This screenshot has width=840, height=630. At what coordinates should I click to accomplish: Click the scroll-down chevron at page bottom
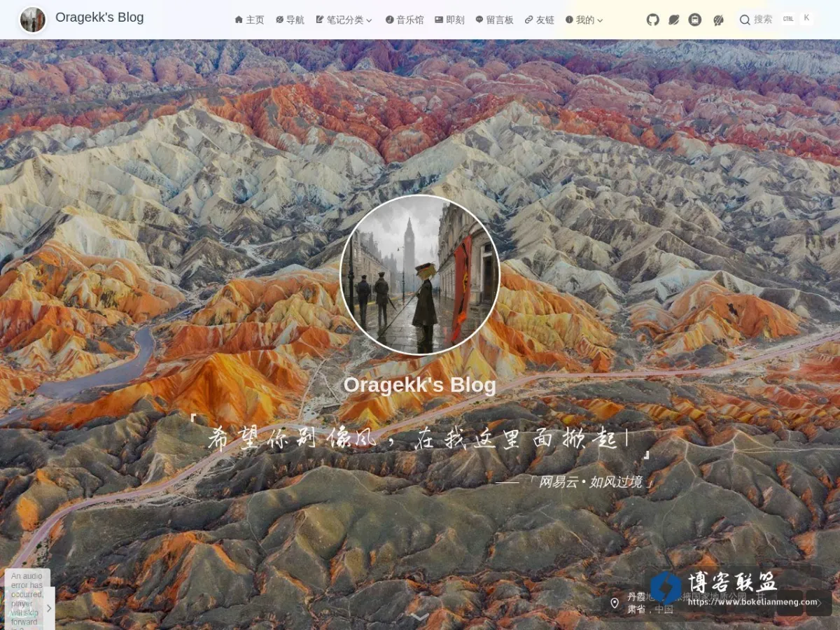pyautogui.click(x=419, y=617)
